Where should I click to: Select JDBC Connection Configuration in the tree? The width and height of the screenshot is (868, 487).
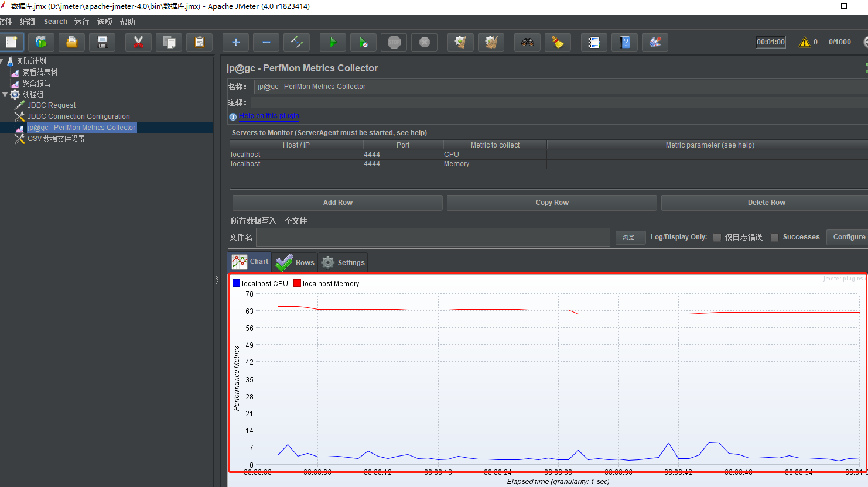coord(78,116)
